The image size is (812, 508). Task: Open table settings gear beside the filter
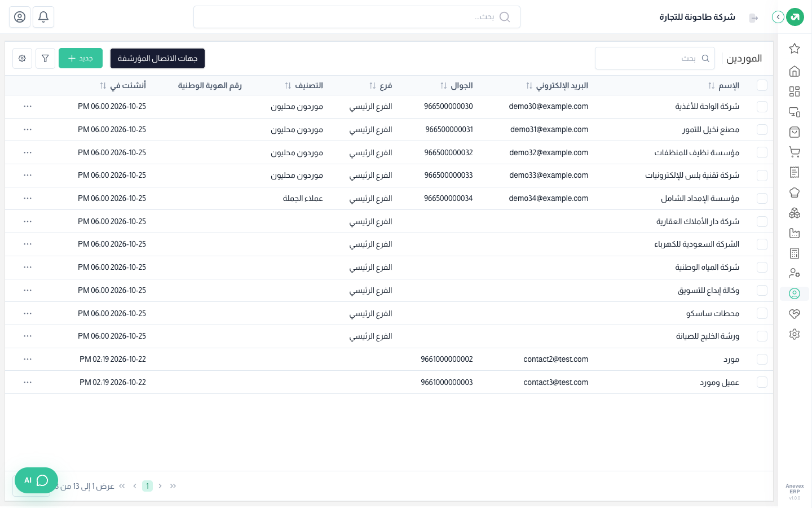(22, 58)
